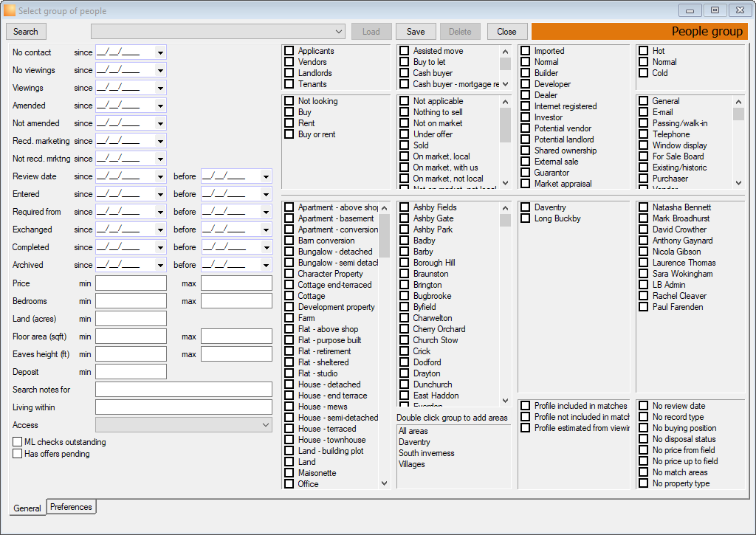Screen dimensions: 756x535
Task: Click scroll up arrow of areas list
Action: pyautogui.click(x=505, y=208)
